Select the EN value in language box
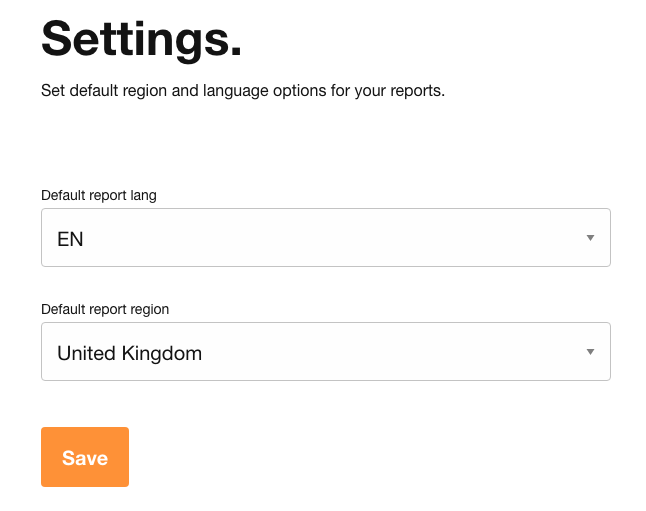646x511 pixels. tap(70, 239)
